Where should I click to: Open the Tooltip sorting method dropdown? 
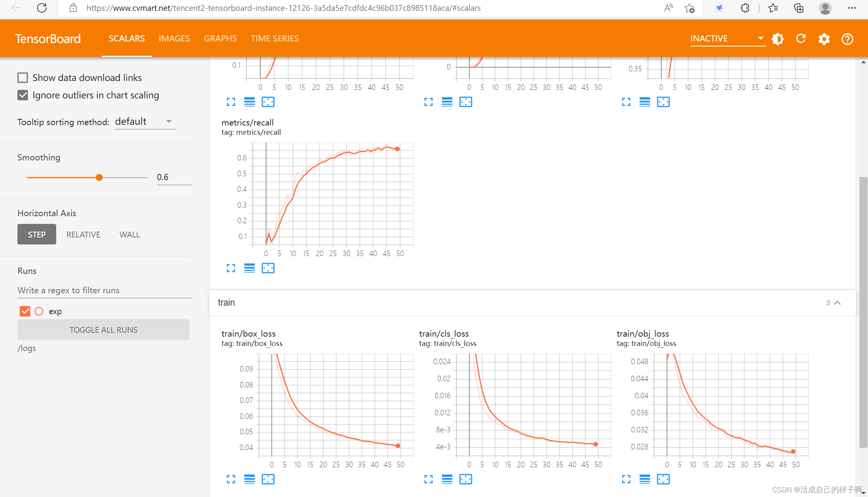(x=145, y=122)
